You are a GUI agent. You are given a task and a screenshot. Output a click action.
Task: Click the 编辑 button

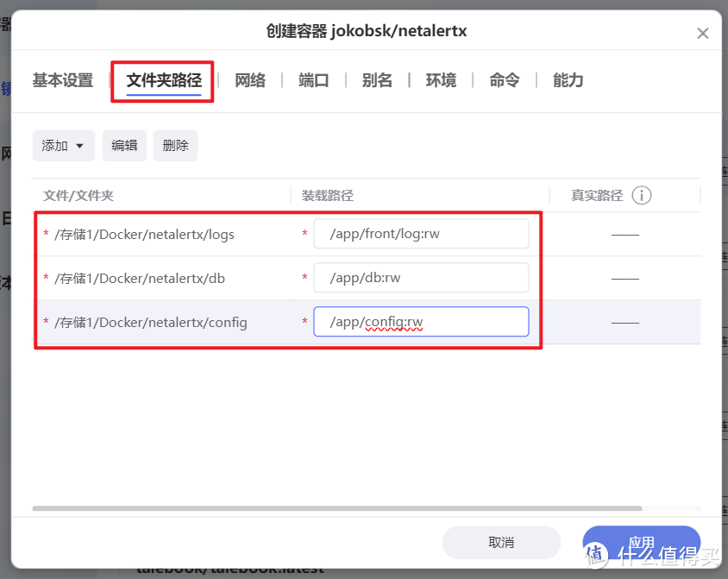coord(124,145)
